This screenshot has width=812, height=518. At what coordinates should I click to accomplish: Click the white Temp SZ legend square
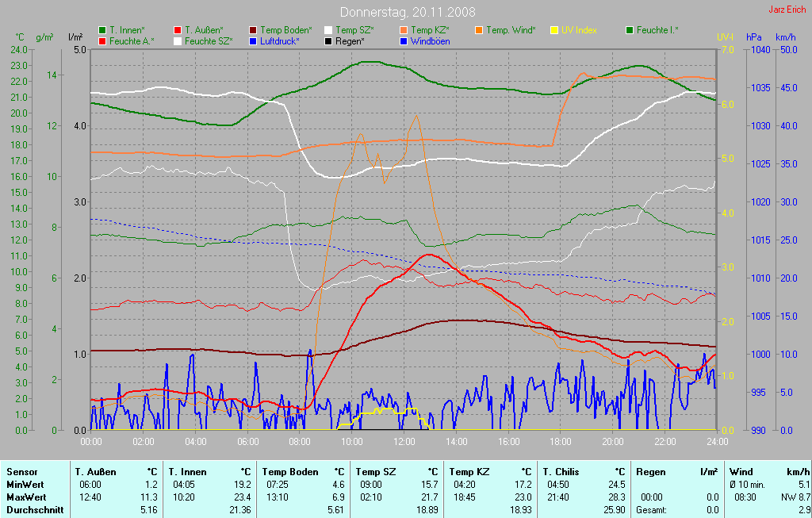tap(328, 30)
